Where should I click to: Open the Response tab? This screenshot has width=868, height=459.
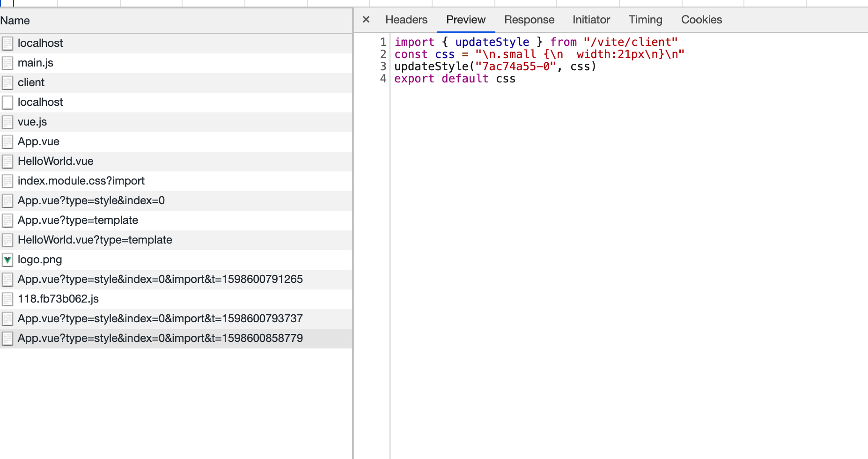point(529,20)
